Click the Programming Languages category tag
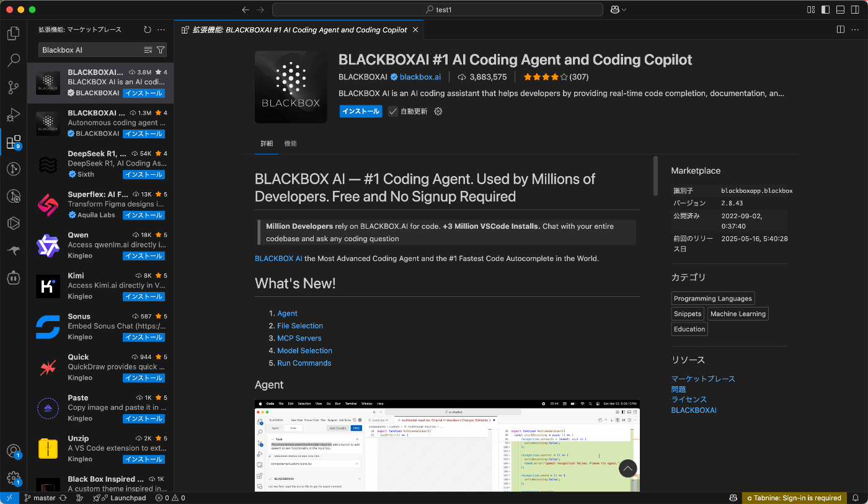Image resolution: width=868 pixels, height=504 pixels. (713, 298)
